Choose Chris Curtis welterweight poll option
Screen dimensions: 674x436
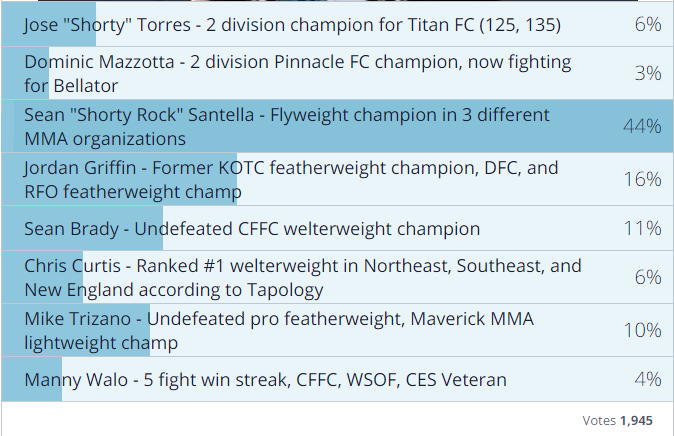337,277
